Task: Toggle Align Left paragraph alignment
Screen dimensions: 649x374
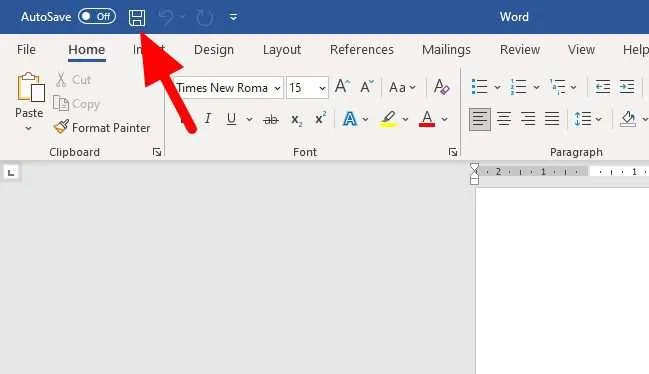Action: pos(480,119)
